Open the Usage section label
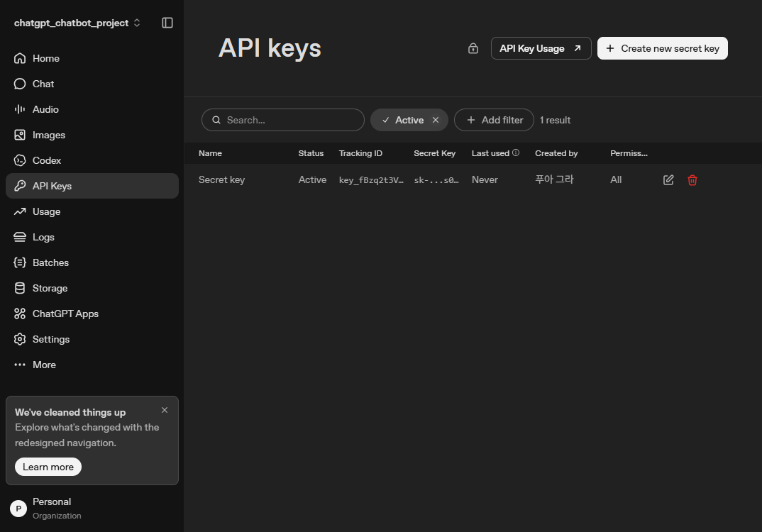The image size is (762, 532). pyautogui.click(x=47, y=211)
